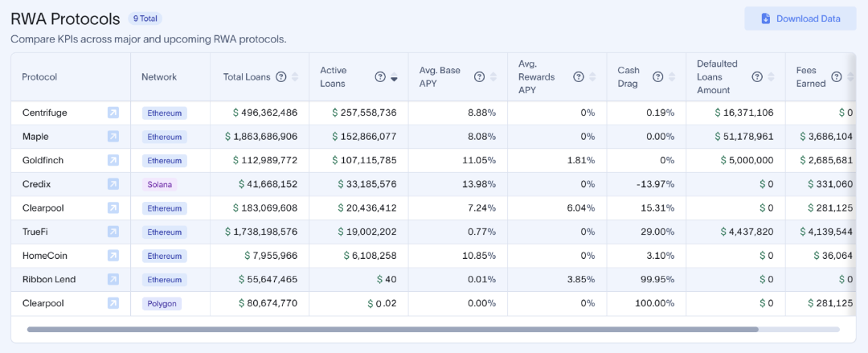Click the Protocol column header

(39, 77)
